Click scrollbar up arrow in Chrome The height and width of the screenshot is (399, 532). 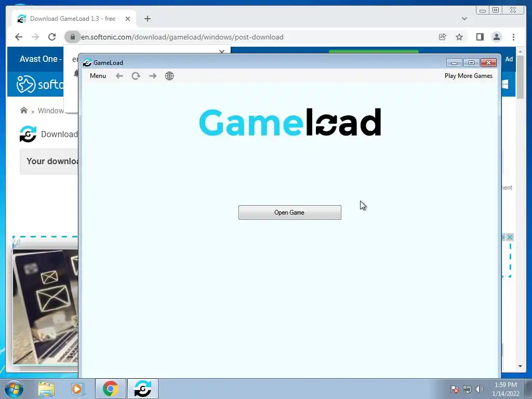click(520, 51)
